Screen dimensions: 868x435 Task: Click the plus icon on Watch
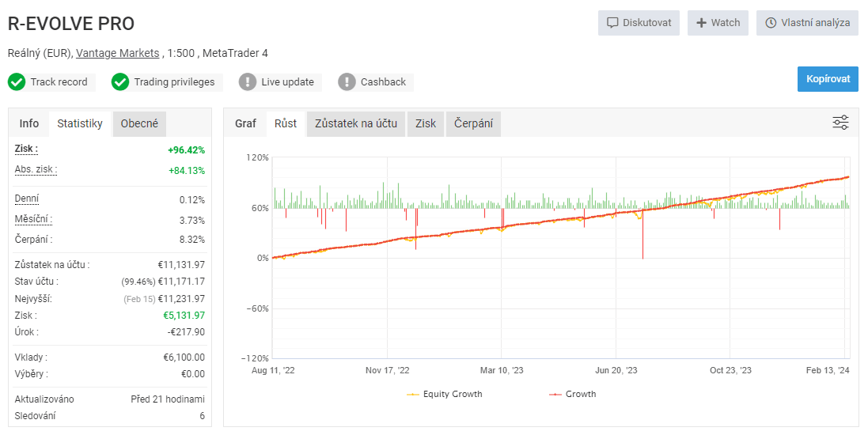pos(701,23)
